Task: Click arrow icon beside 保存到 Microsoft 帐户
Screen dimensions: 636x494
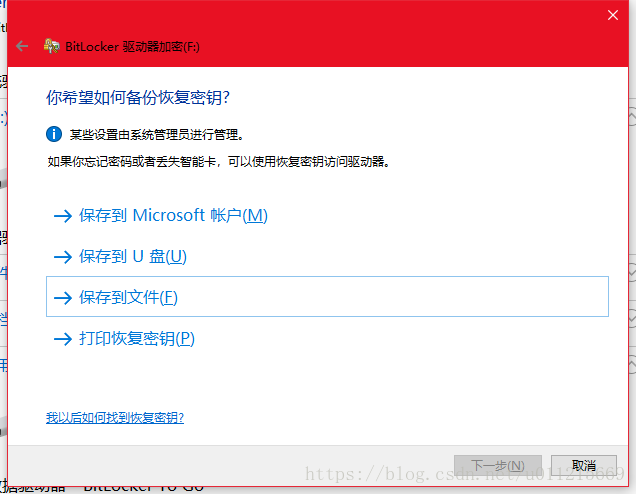Action: click(63, 216)
